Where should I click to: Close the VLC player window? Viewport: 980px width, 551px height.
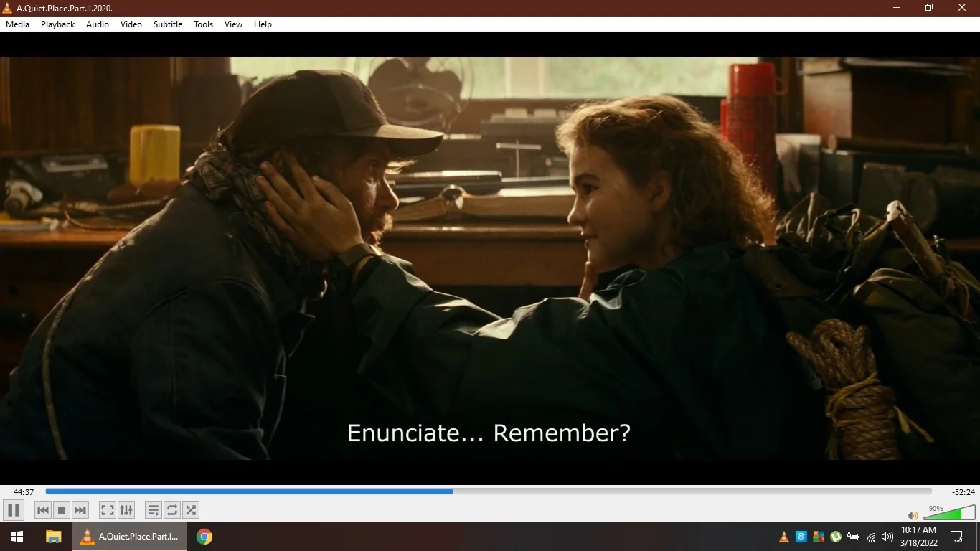(x=962, y=8)
